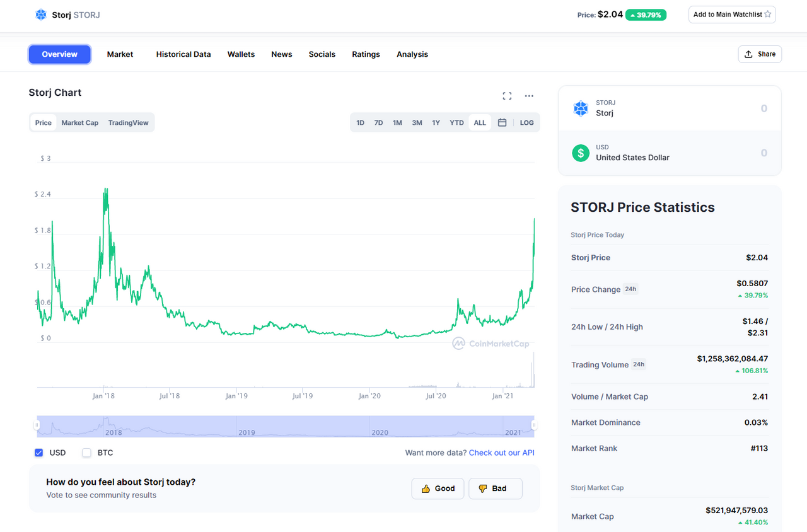Click the Market Rank #113 value
This screenshot has height=532, width=807.
[x=759, y=448]
